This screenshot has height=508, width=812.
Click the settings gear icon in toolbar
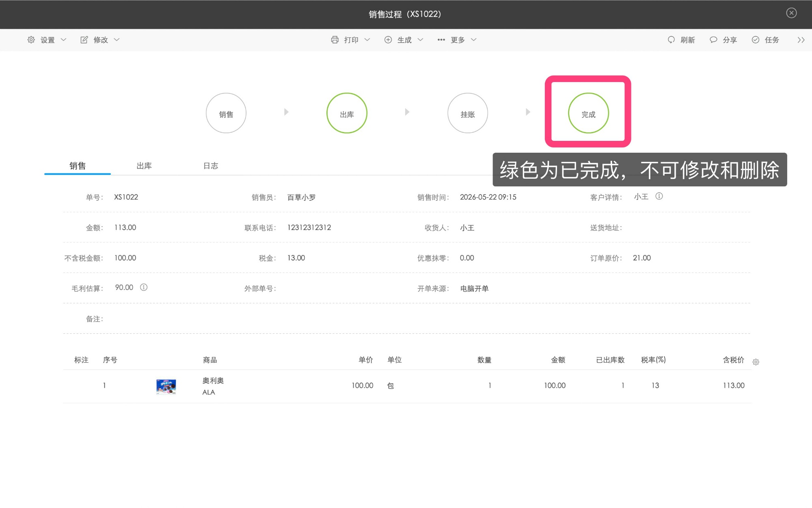[31, 40]
